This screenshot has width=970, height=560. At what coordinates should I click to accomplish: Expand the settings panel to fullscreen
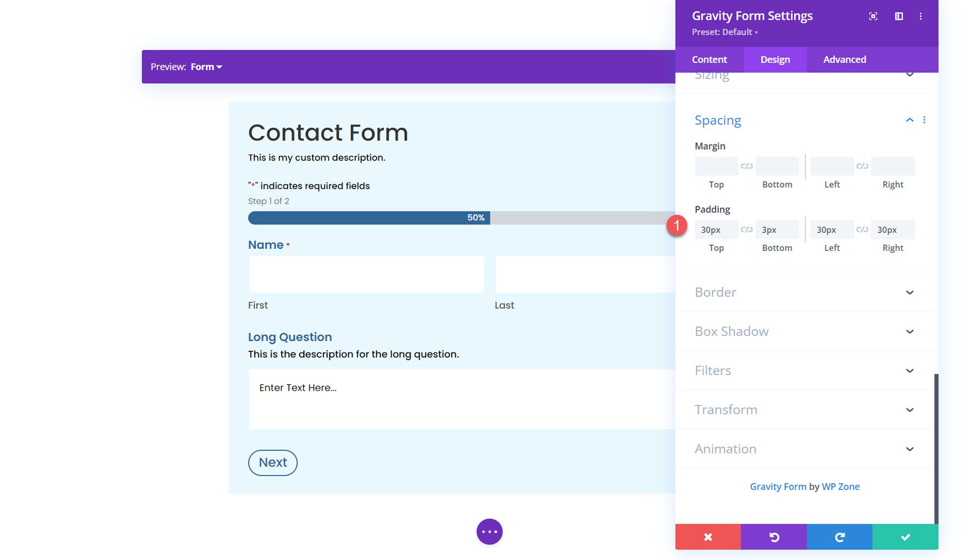point(873,16)
